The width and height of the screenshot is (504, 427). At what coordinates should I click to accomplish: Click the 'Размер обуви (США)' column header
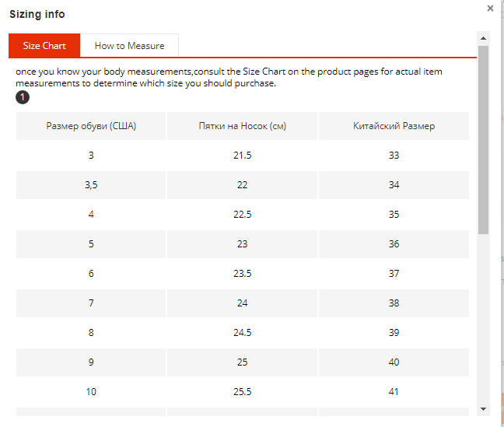pyautogui.click(x=91, y=126)
